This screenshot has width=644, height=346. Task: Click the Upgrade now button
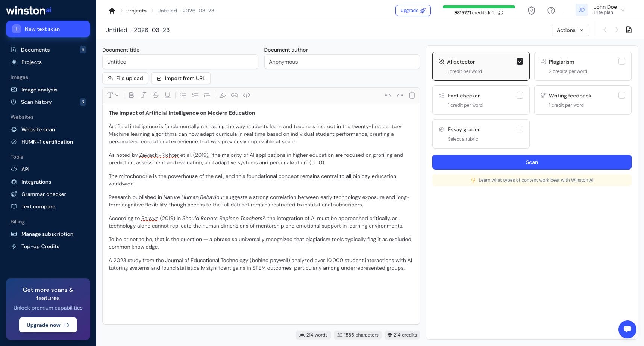[48, 325]
